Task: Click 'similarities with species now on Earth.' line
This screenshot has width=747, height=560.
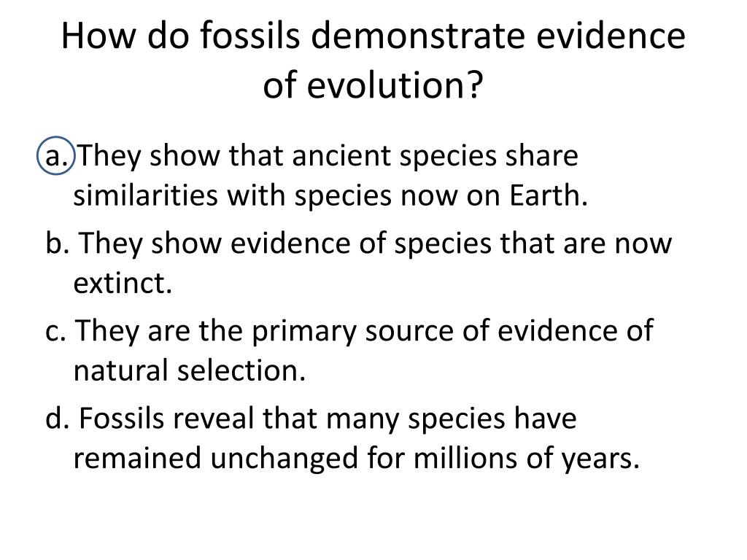Action: point(330,195)
